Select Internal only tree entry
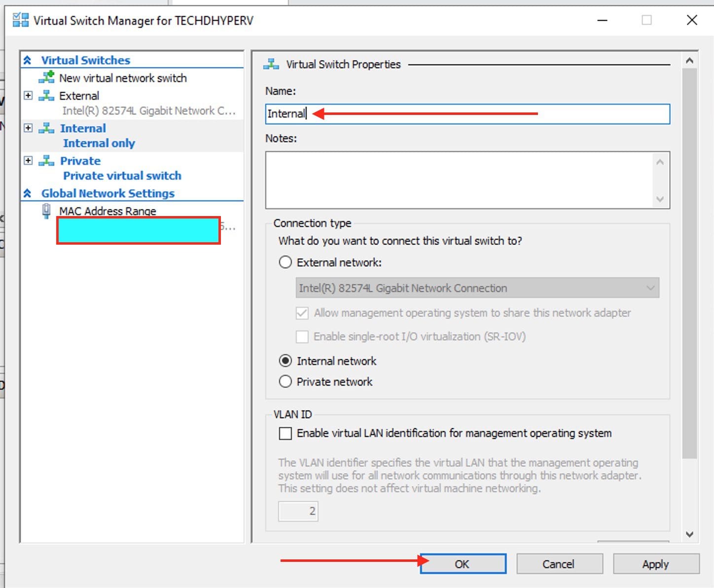 tap(99, 143)
